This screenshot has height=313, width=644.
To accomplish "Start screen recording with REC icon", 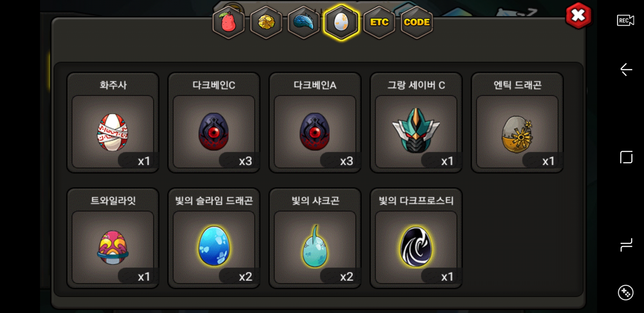I will pyautogui.click(x=625, y=21).
